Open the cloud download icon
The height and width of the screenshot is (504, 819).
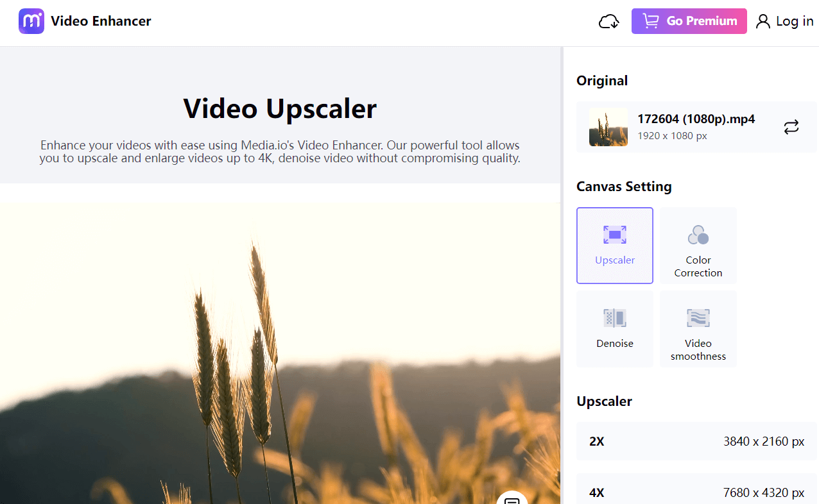pyautogui.click(x=608, y=22)
